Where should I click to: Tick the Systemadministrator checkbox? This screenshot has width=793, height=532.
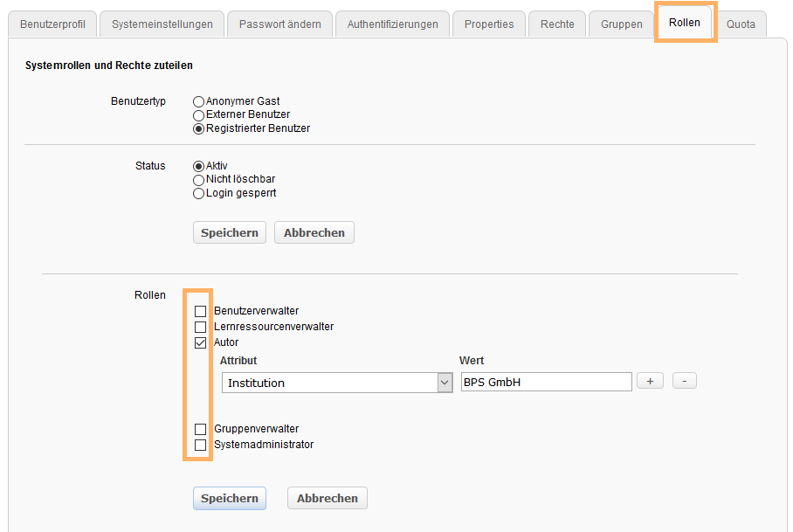pyautogui.click(x=201, y=445)
